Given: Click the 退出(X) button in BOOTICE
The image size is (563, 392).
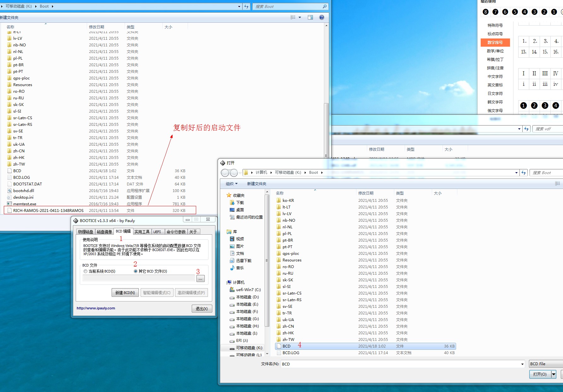Looking at the screenshot, I should (x=202, y=309).
